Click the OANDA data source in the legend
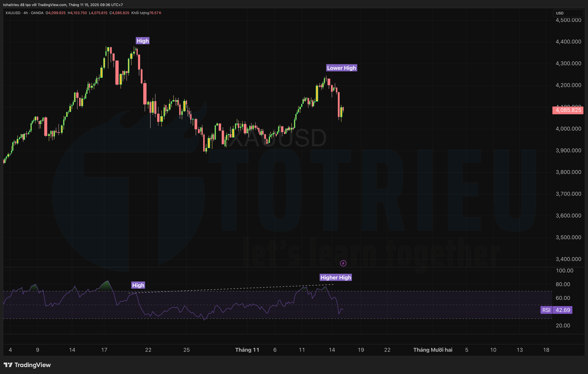 tap(37, 13)
